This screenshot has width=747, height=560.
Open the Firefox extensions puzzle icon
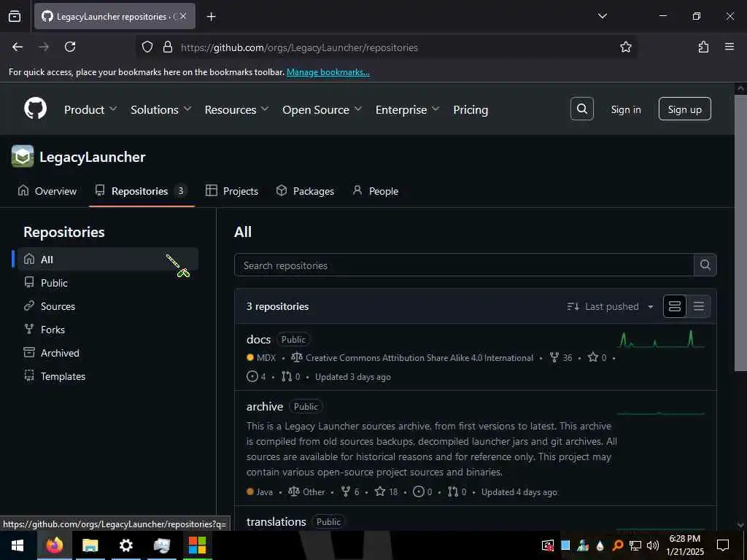click(x=703, y=47)
